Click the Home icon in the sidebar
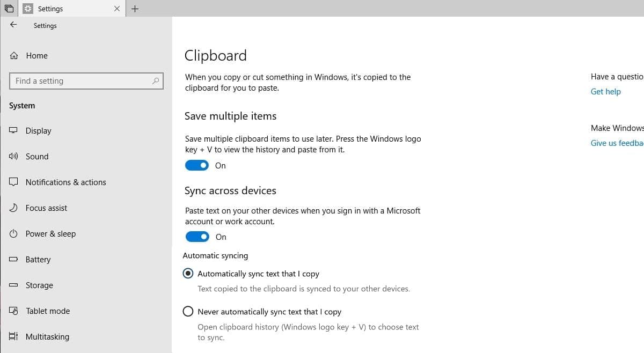Image resolution: width=644 pixels, height=353 pixels. tap(14, 55)
